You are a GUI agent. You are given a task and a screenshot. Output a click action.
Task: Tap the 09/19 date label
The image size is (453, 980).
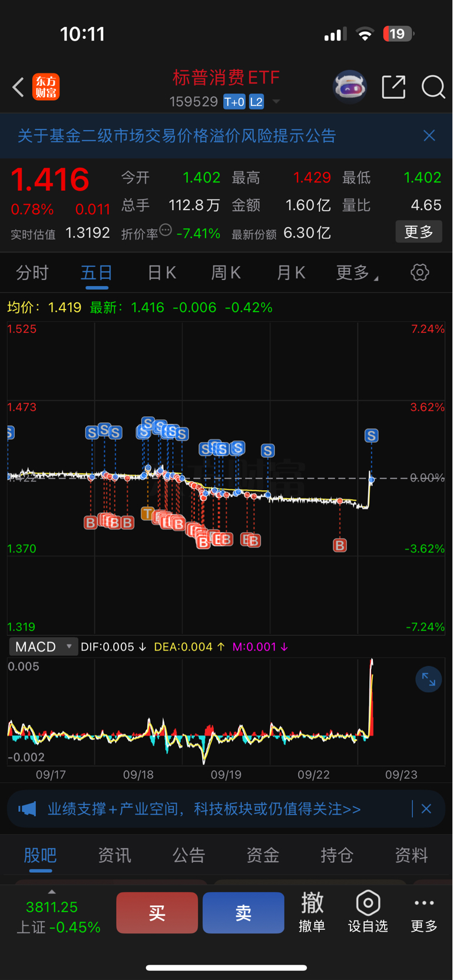pos(226,775)
